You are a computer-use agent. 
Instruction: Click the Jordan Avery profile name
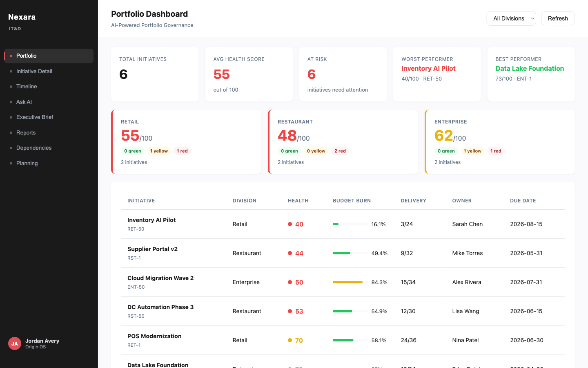[x=42, y=341]
